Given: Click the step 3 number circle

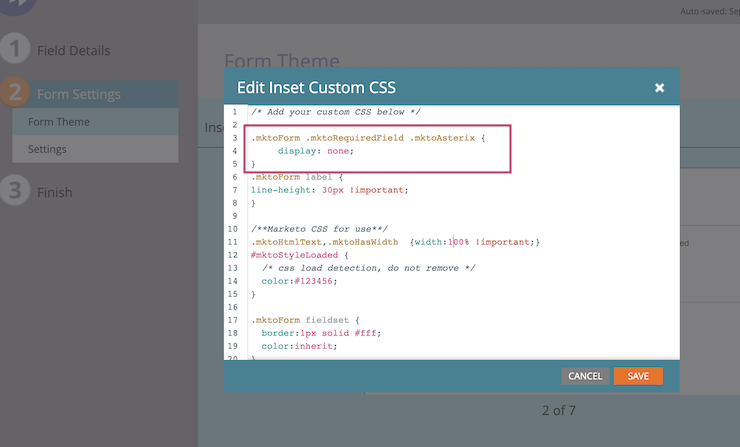Looking at the screenshot, I should 14,191.
